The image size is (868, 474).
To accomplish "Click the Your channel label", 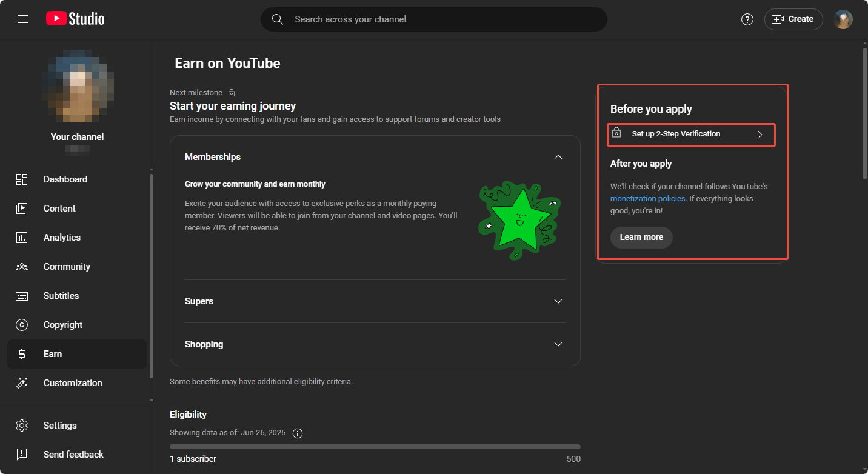I will pyautogui.click(x=77, y=137).
